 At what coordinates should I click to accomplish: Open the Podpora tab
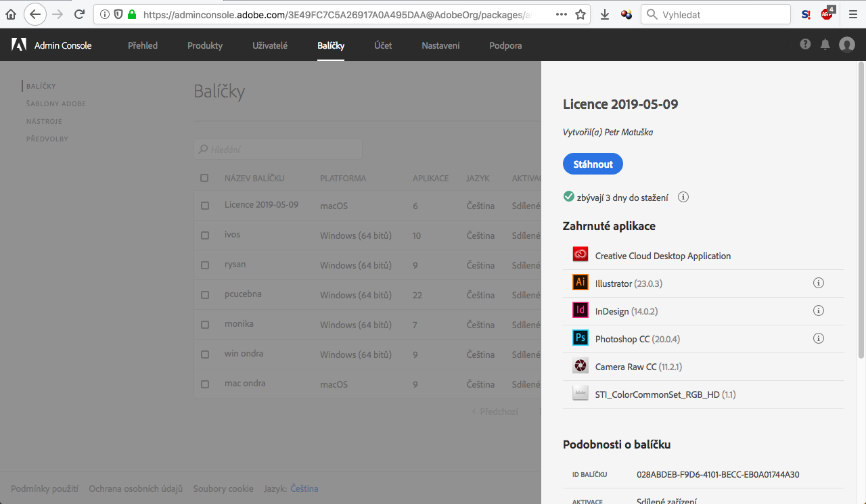(x=505, y=45)
